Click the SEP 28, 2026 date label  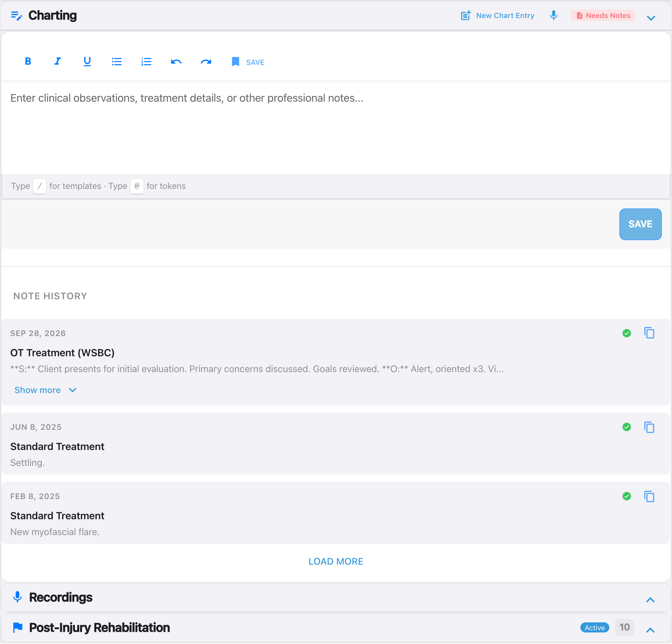pos(38,333)
